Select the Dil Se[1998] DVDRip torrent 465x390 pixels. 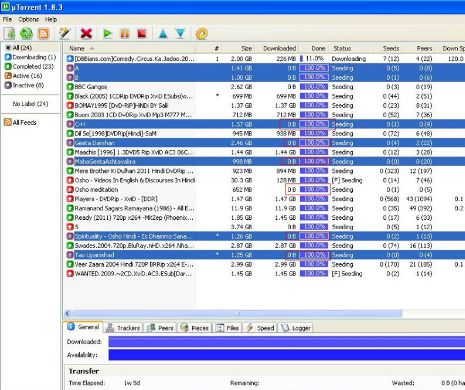[x=264, y=133]
